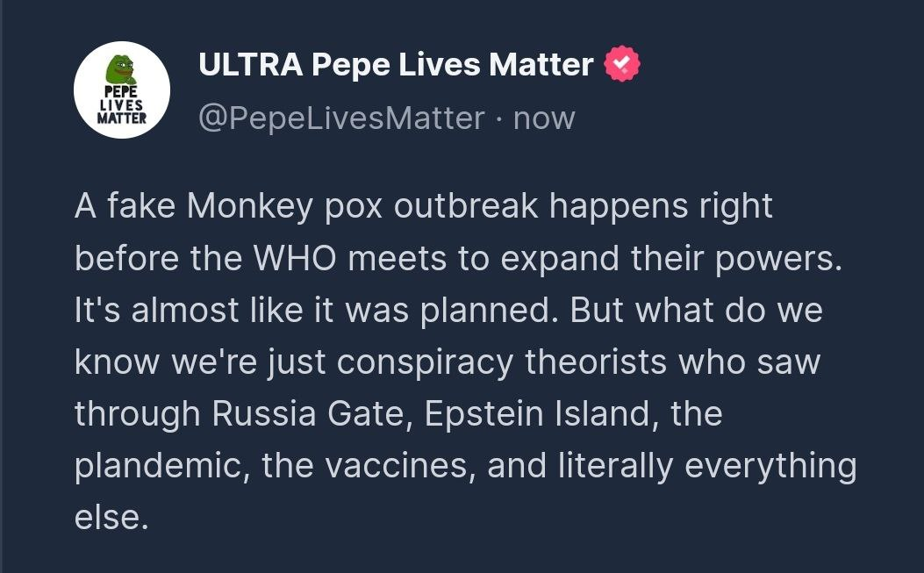The height and width of the screenshot is (573, 924).
Task: Click the word "plandemic" in the post
Action: tap(154, 465)
